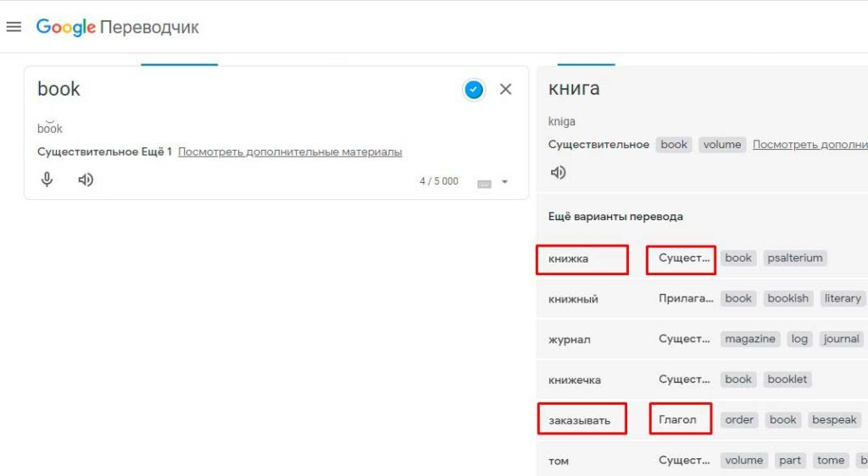The width and height of the screenshot is (868, 476).
Task: Open additional materials link under 'книга'
Action: (810, 145)
